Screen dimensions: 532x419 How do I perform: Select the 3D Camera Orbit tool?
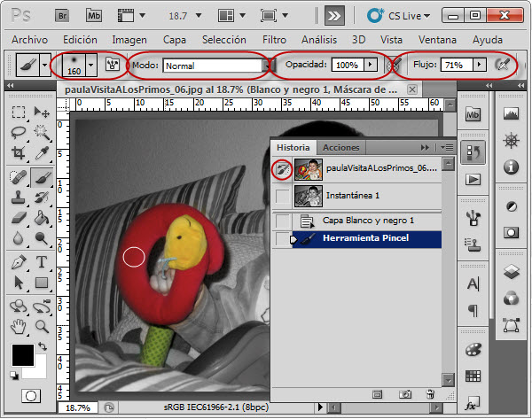(42, 306)
